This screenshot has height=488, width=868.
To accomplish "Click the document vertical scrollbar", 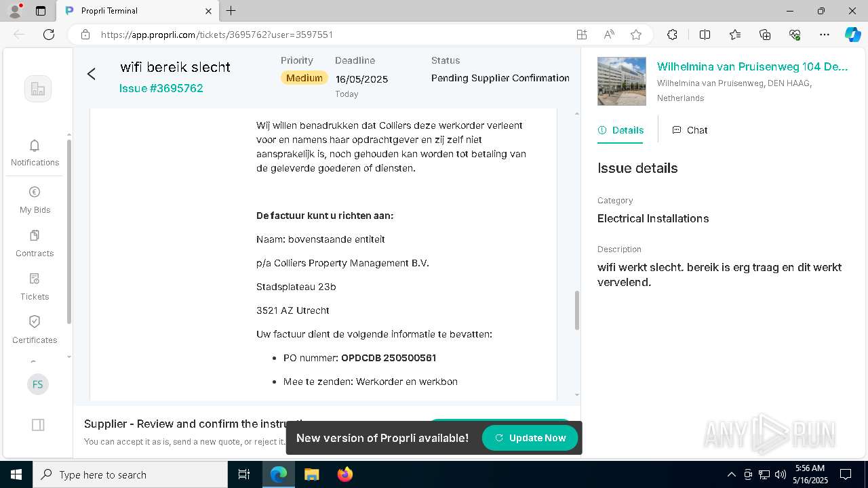I will click(x=577, y=310).
